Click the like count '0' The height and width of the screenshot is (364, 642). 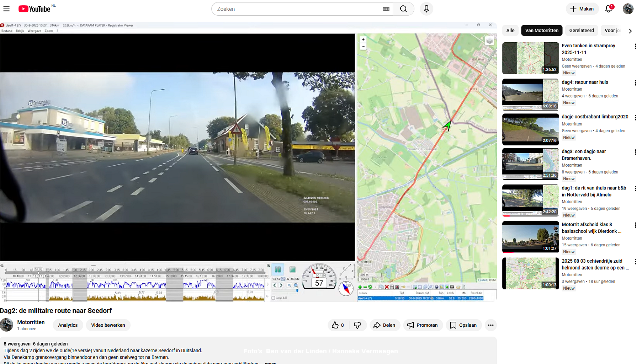click(343, 325)
